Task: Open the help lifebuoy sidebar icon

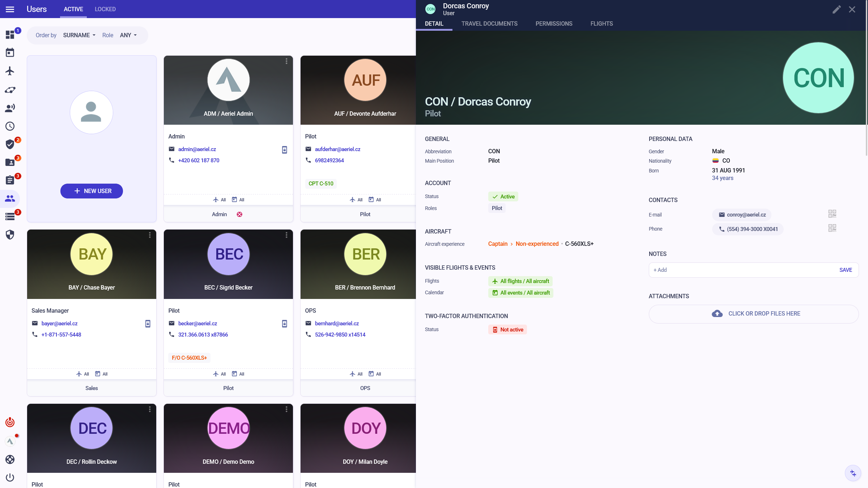Action: tap(10, 459)
